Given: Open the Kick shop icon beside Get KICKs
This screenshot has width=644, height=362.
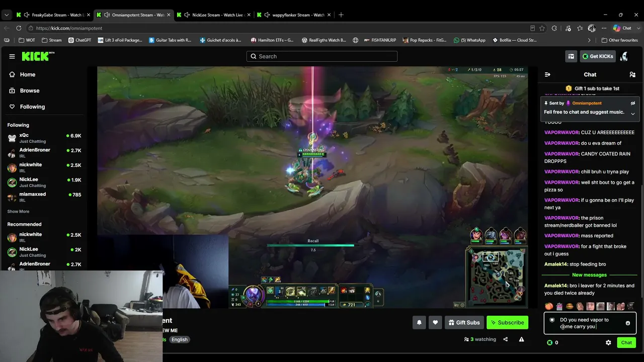Looking at the screenshot, I should point(571,56).
